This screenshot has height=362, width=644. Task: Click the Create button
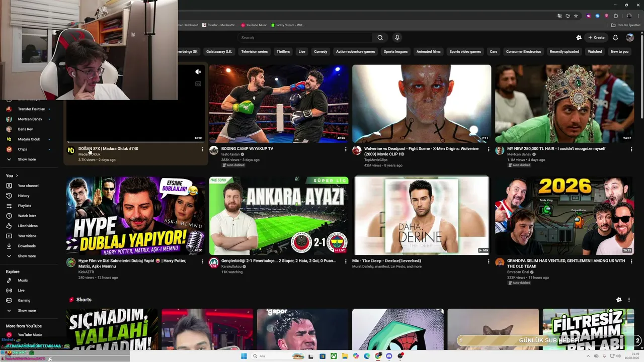(x=597, y=38)
